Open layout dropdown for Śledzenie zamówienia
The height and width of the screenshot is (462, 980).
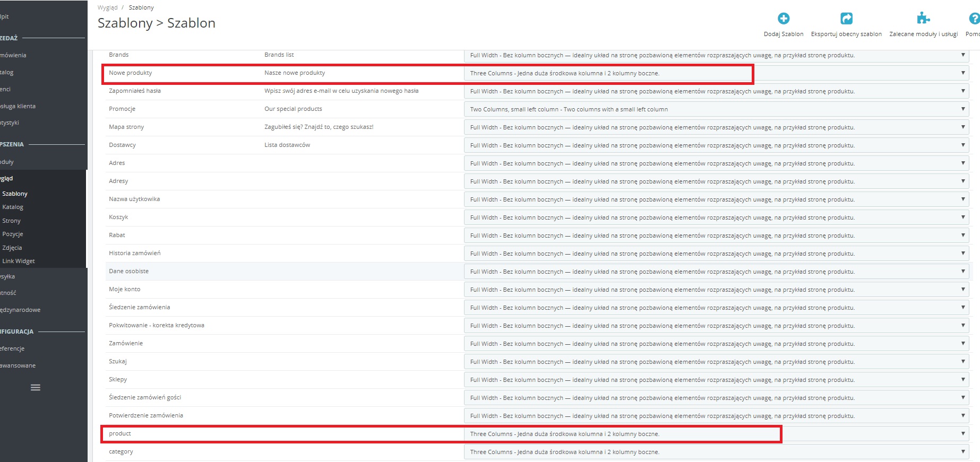click(x=717, y=308)
